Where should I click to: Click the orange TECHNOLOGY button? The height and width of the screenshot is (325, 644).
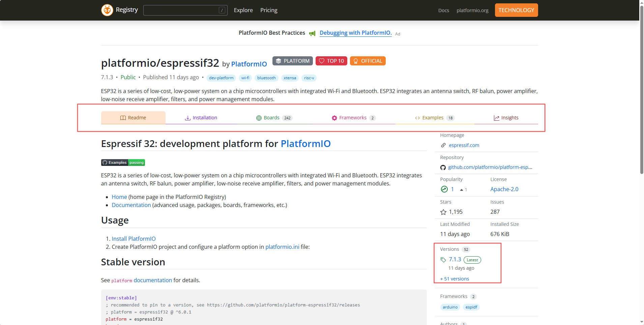coord(516,10)
